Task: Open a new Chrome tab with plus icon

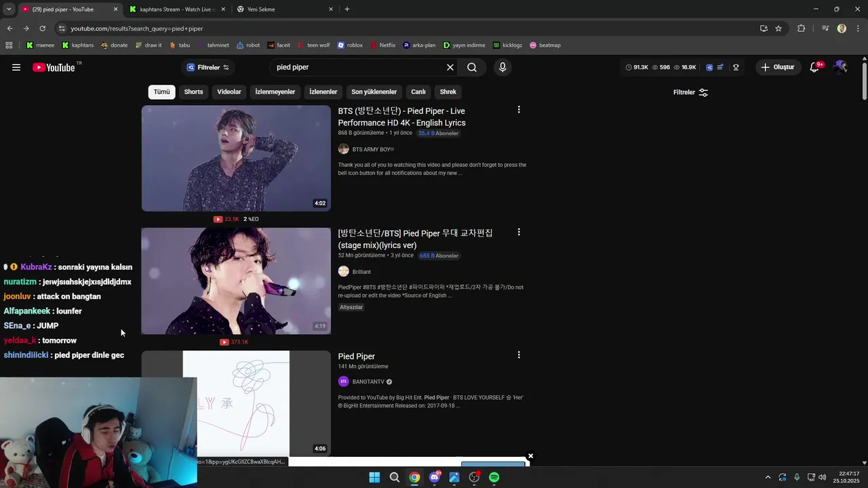Action: point(347,9)
